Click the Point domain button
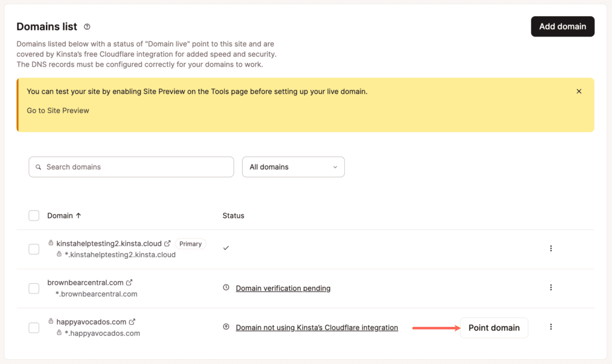Image resolution: width=612 pixels, height=364 pixels. pyautogui.click(x=494, y=328)
